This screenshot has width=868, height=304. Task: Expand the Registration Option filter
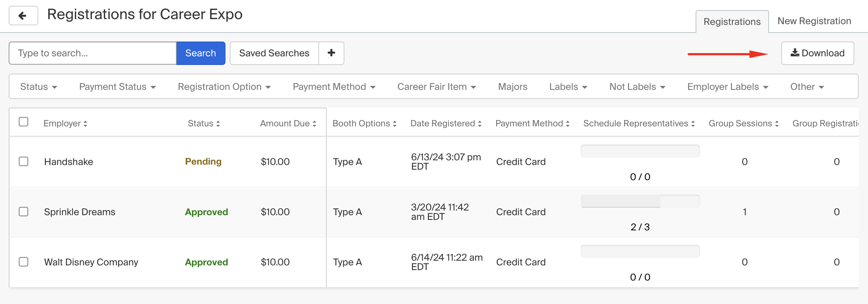(224, 87)
